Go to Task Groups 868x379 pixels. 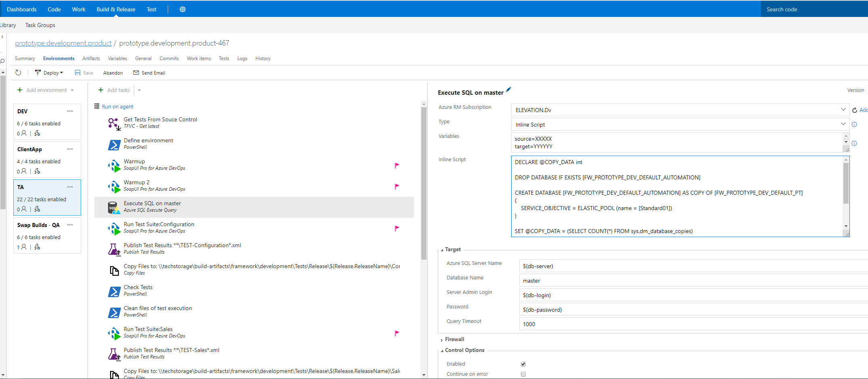[x=40, y=25]
